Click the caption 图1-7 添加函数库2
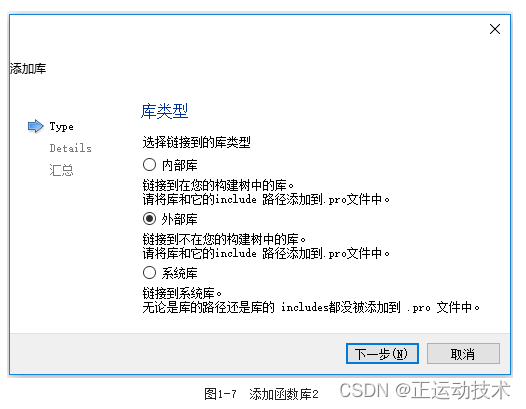Image resolution: width=526 pixels, height=409 pixels. pyautogui.click(x=261, y=394)
